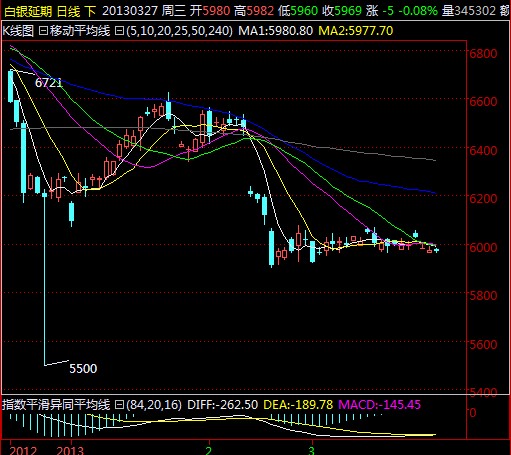Click the 周三 weekday label
511x455 pixels.
[x=174, y=11]
